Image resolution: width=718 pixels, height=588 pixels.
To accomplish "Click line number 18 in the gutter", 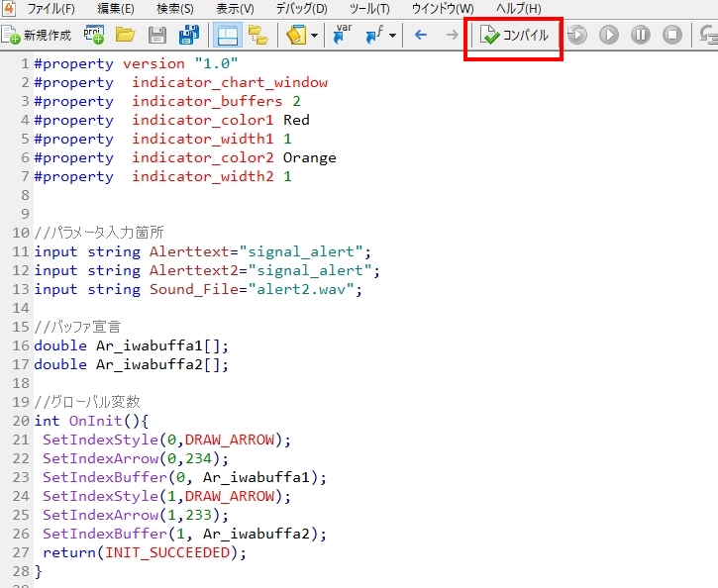I will (x=21, y=383).
